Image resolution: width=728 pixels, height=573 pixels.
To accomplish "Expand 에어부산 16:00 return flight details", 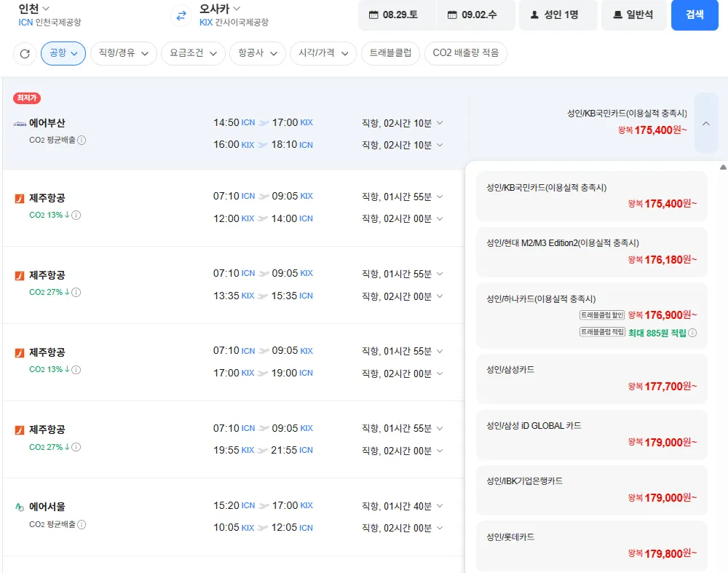I will click(x=440, y=146).
